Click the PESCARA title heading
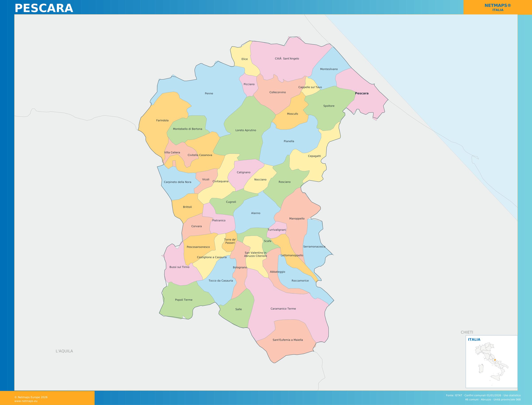The width and height of the screenshot is (532, 405). [44, 8]
